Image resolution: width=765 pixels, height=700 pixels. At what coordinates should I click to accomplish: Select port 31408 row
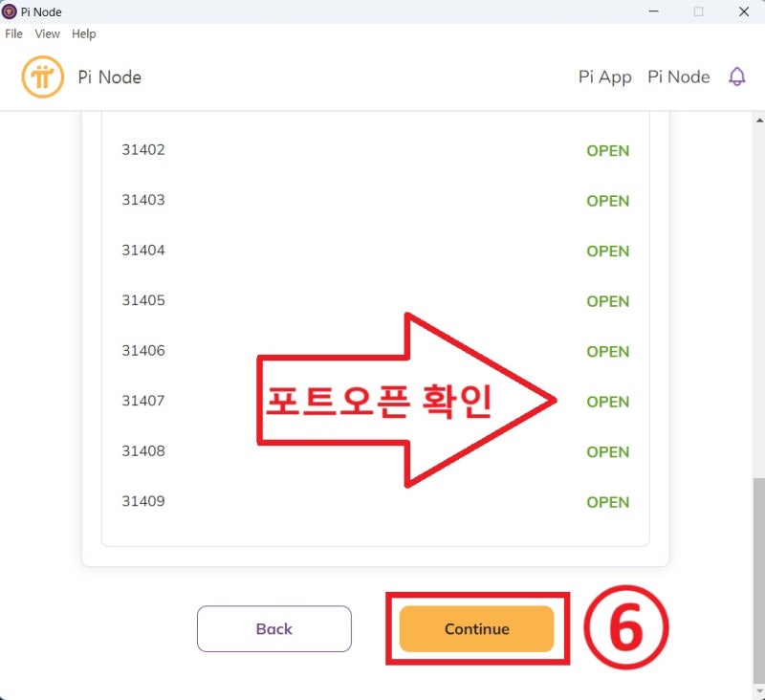(x=142, y=450)
